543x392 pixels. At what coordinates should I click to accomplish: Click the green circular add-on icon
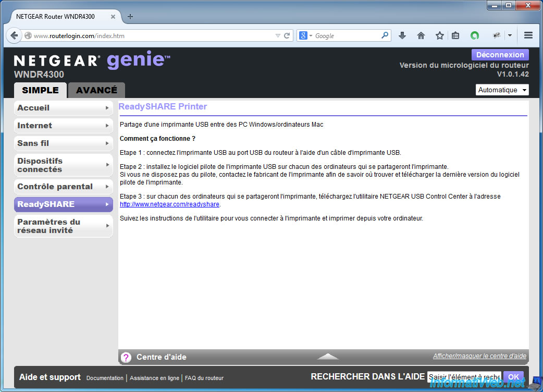[474, 35]
